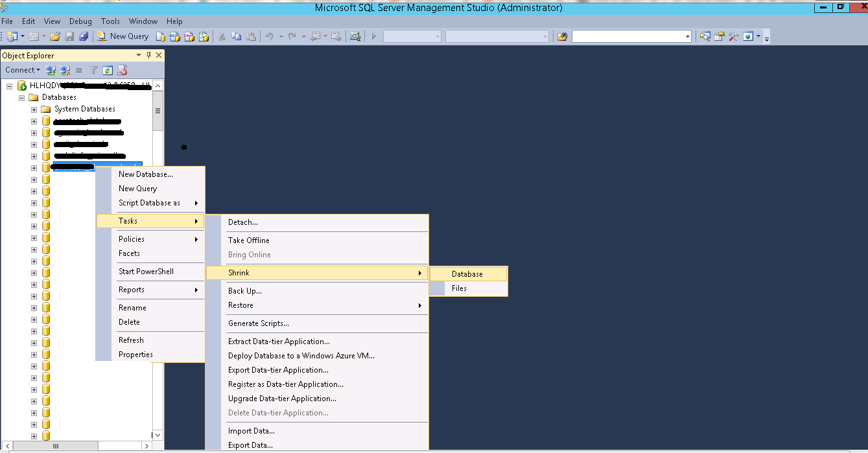The width and height of the screenshot is (868, 453).
Task: Open the Find combo box dropdown
Action: (x=688, y=36)
